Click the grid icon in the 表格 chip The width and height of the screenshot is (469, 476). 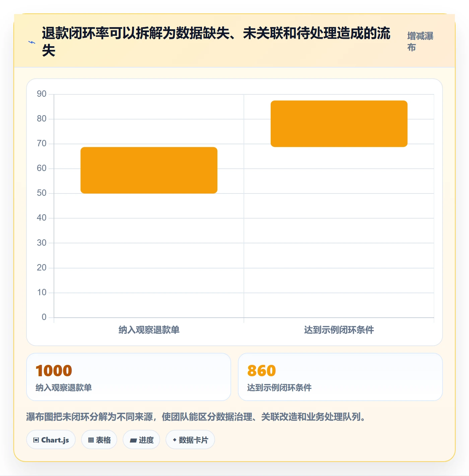(91, 440)
